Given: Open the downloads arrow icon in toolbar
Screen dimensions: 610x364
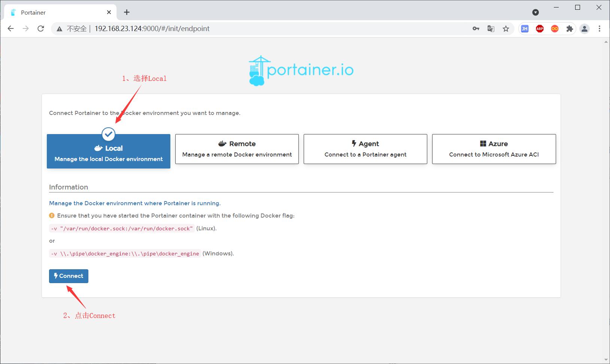Looking at the screenshot, I should 535,12.
